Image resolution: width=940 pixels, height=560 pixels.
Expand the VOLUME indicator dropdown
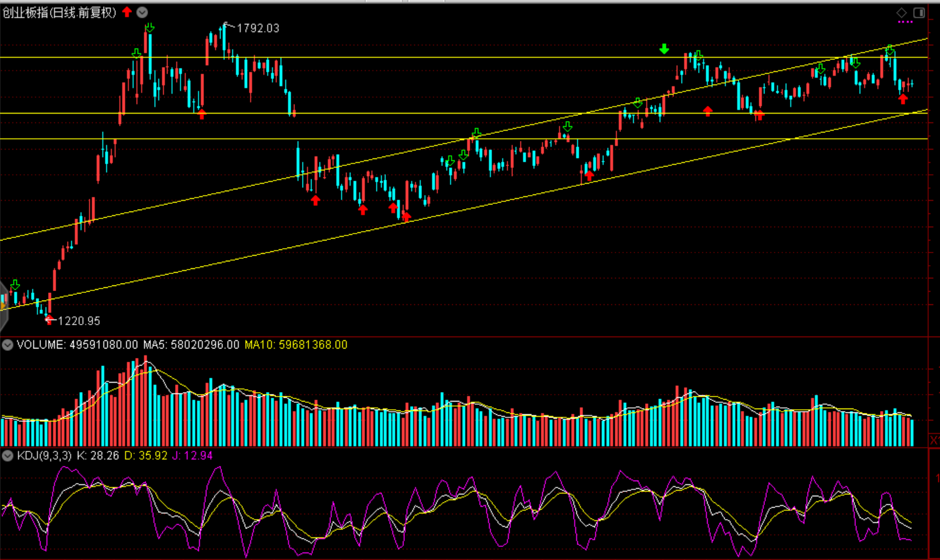pos(8,345)
